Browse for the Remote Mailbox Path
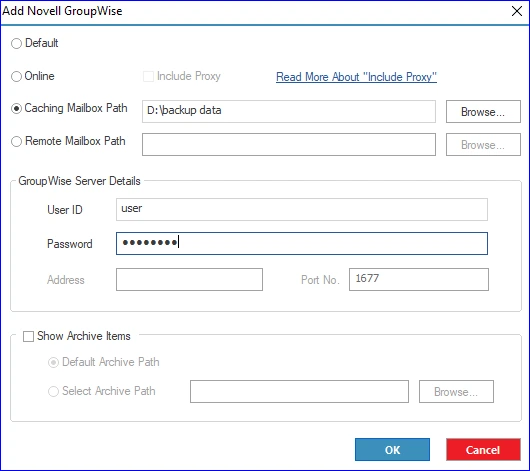 [483, 144]
